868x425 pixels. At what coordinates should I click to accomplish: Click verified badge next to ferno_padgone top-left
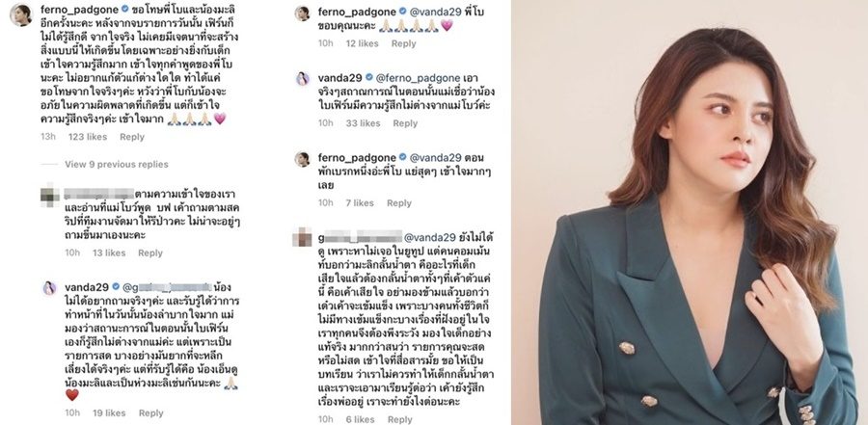click(125, 9)
